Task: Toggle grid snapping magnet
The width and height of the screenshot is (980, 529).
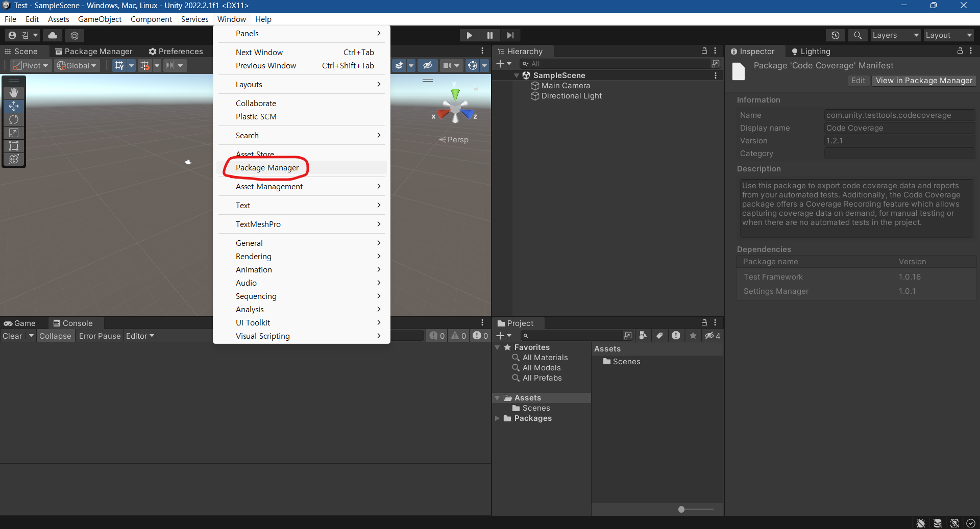Action: 145,65
